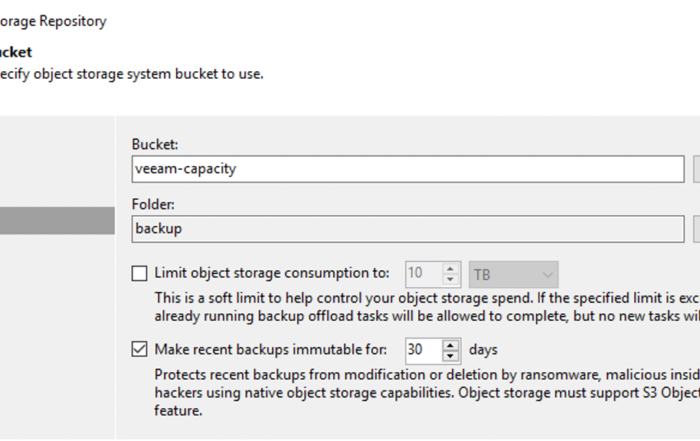Open the TB storage unit dropdown
Image resolution: width=700 pixels, height=441 pixels.
pos(513,274)
